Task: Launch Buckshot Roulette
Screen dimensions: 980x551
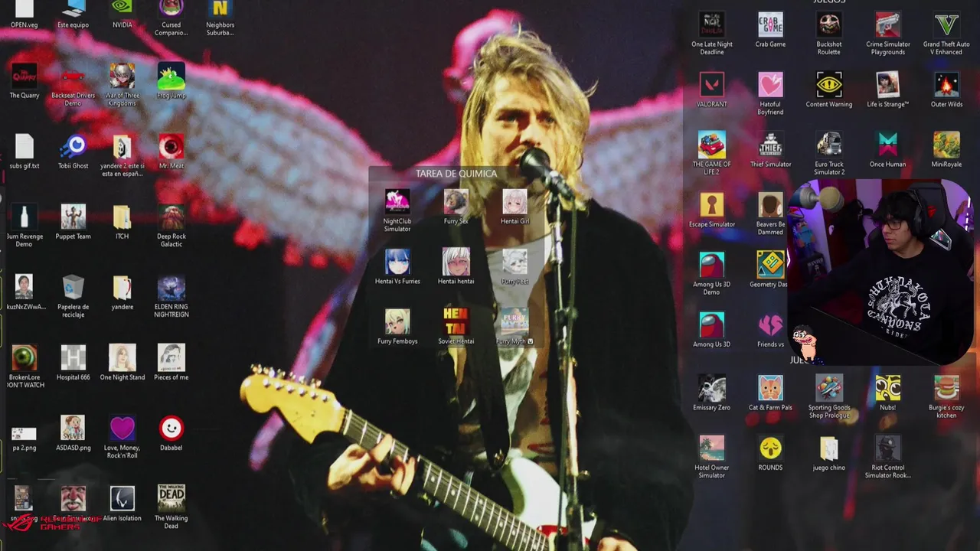Action: click(x=828, y=25)
